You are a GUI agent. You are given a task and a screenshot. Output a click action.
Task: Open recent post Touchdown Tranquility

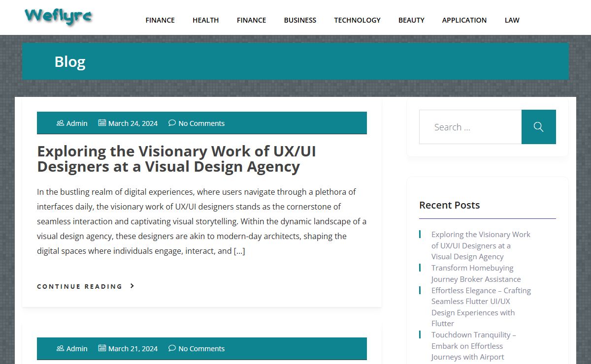click(473, 346)
